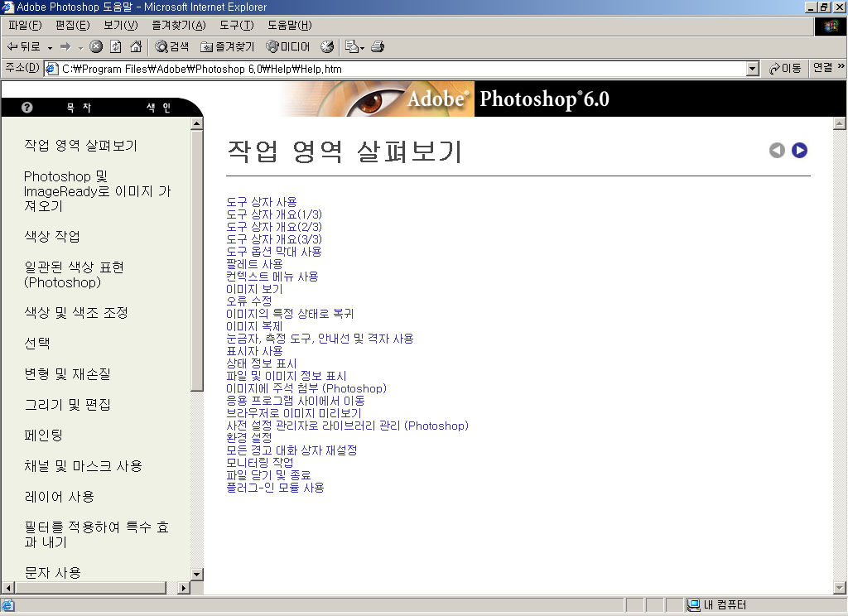Select 채널 및 마스크 사용 topic
Screen dimensions: 848x616
(x=83, y=466)
